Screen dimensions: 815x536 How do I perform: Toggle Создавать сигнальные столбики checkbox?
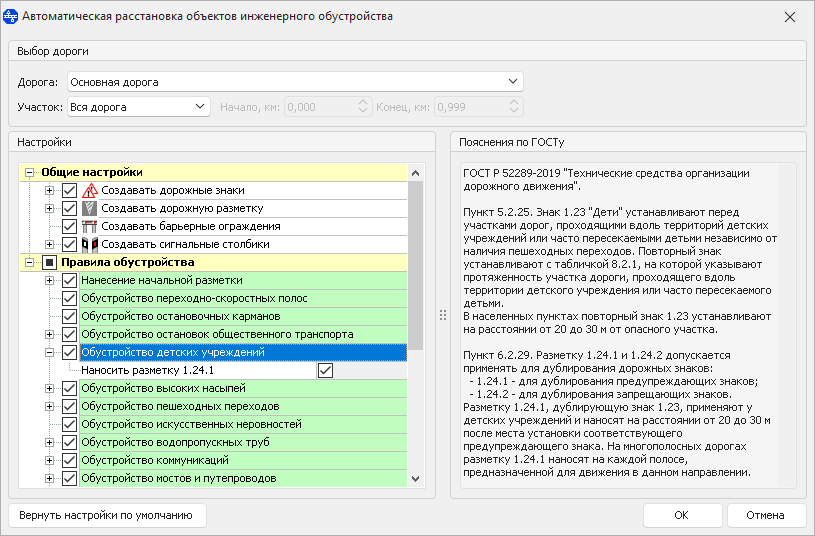tap(70, 244)
